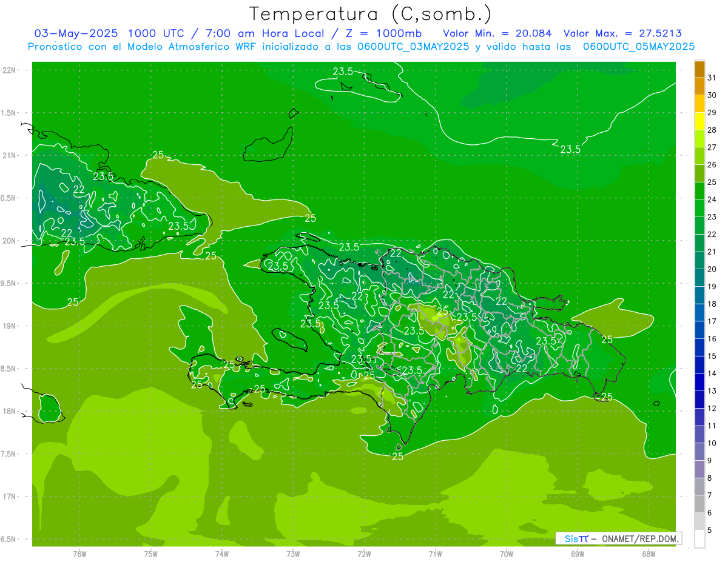
Task: Pick the brown legend swatch above 31
Action: pos(699,69)
